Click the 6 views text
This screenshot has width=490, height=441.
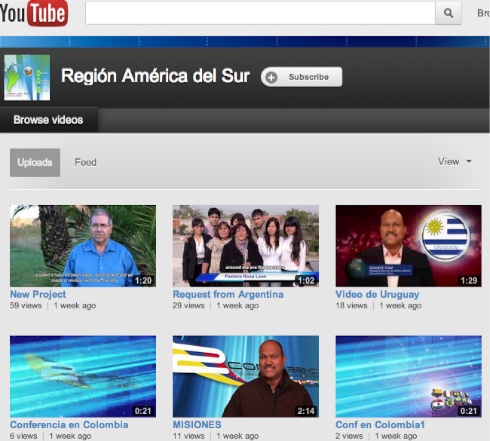click(x=23, y=436)
